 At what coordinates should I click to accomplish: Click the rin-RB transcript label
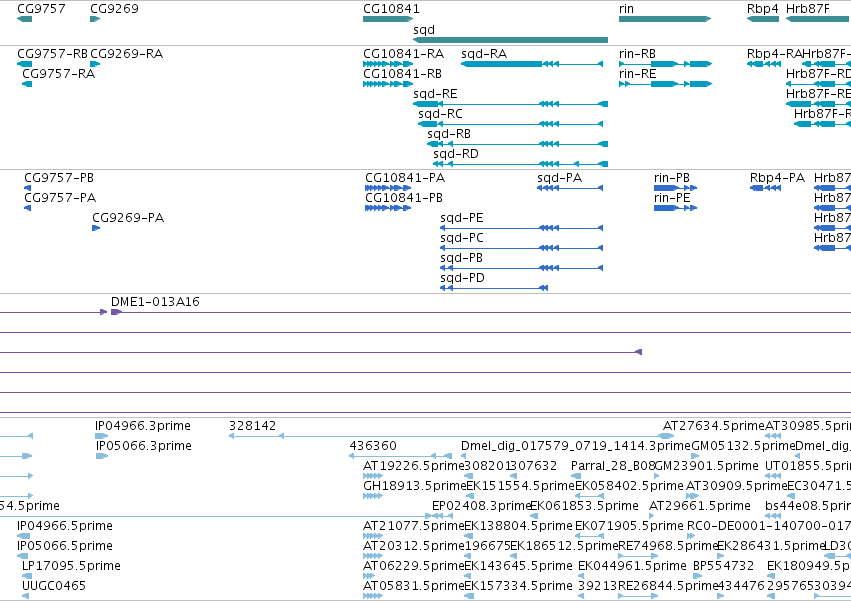click(x=637, y=54)
